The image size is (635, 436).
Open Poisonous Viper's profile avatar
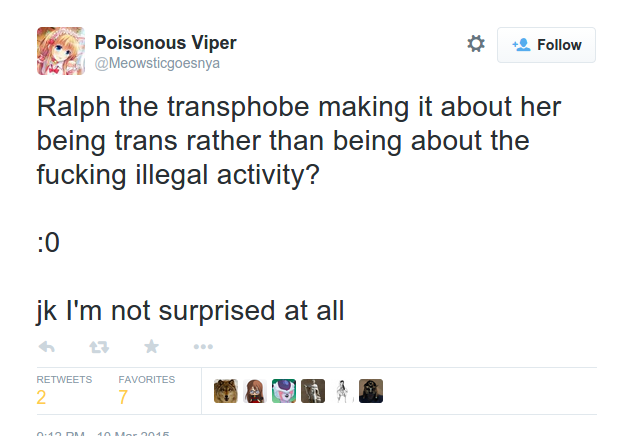coord(61,51)
